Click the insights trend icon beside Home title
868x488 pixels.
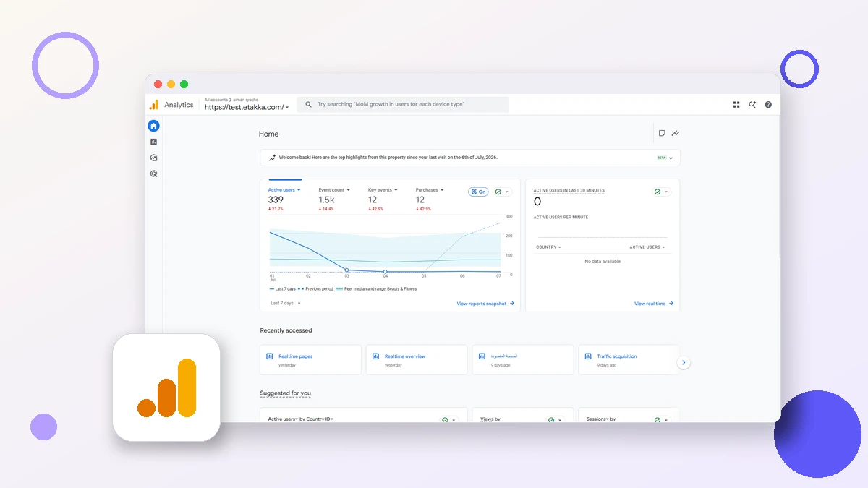pos(675,133)
